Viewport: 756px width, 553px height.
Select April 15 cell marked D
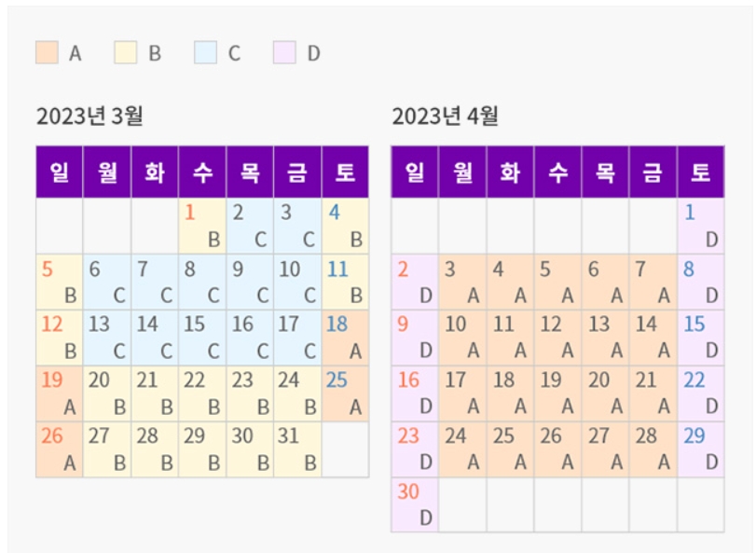(701, 338)
